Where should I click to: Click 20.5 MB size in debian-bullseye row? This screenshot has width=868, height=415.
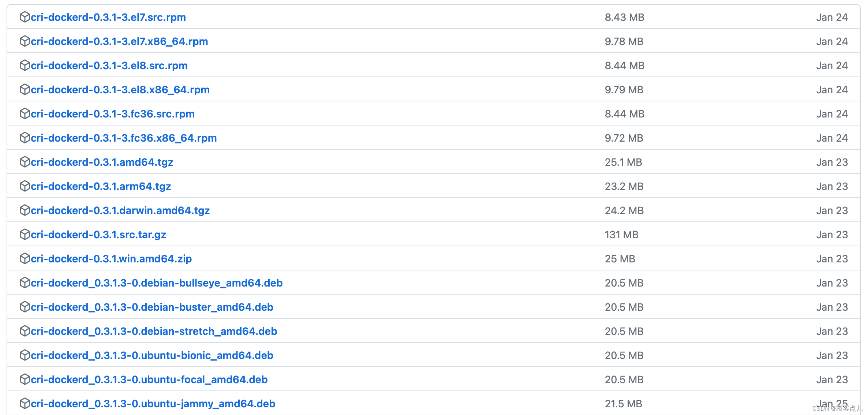click(624, 283)
